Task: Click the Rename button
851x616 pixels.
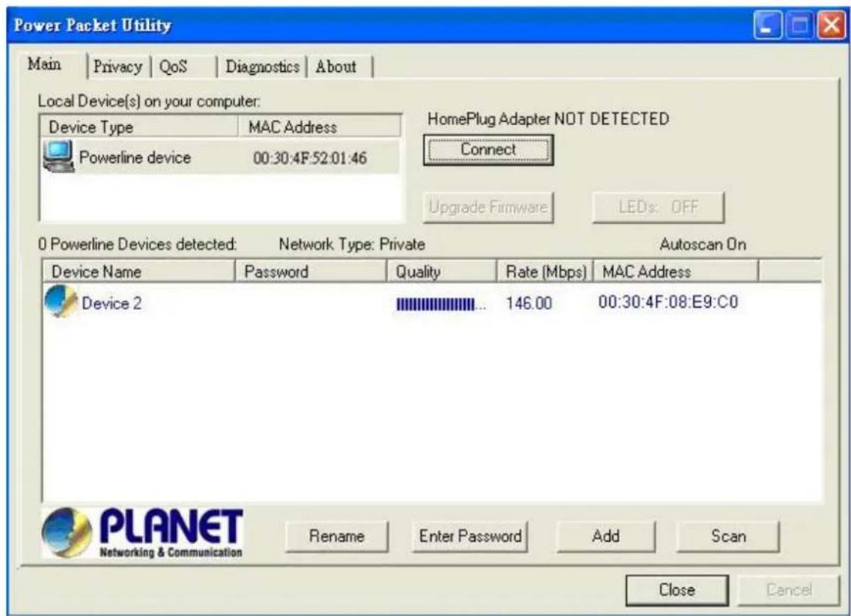Action: pyautogui.click(x=337, y=536)
